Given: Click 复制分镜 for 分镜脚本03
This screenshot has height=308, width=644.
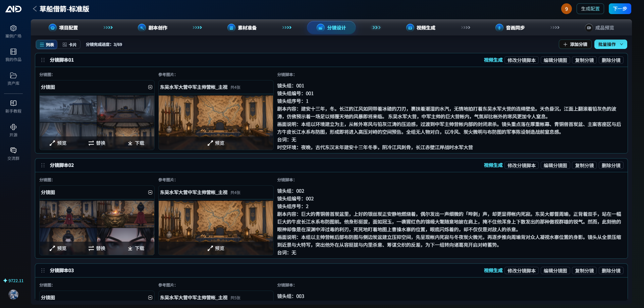Looking at the screenshot, I should [x=584, y=271].
